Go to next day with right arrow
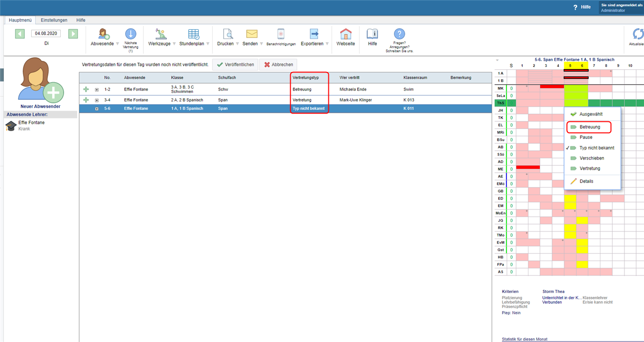The image size is (644, 342). (x=73, y=34)
